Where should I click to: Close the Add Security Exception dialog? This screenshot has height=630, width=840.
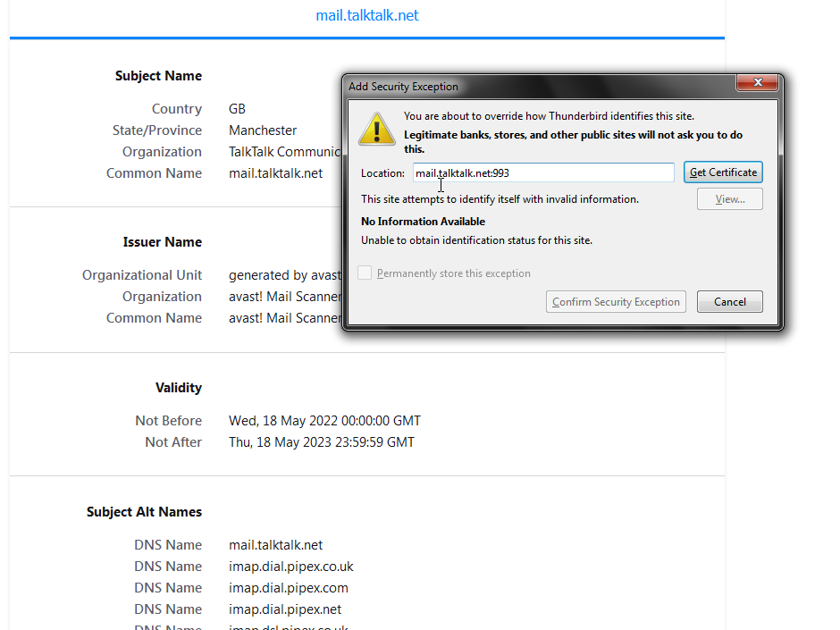(758, 82)
